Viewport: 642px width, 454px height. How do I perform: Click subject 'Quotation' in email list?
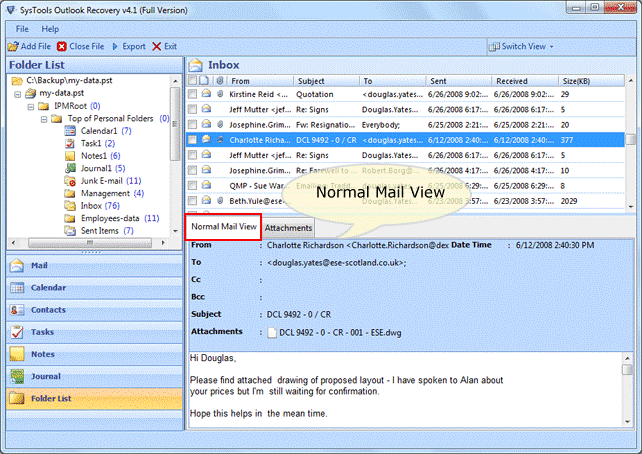tap(314, 95)
